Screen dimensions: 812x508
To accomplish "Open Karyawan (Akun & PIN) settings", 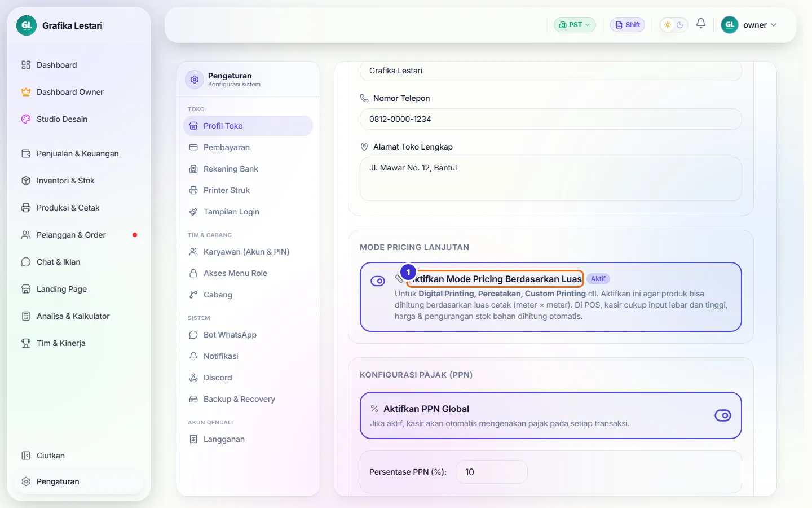I will tap(248, 252).
